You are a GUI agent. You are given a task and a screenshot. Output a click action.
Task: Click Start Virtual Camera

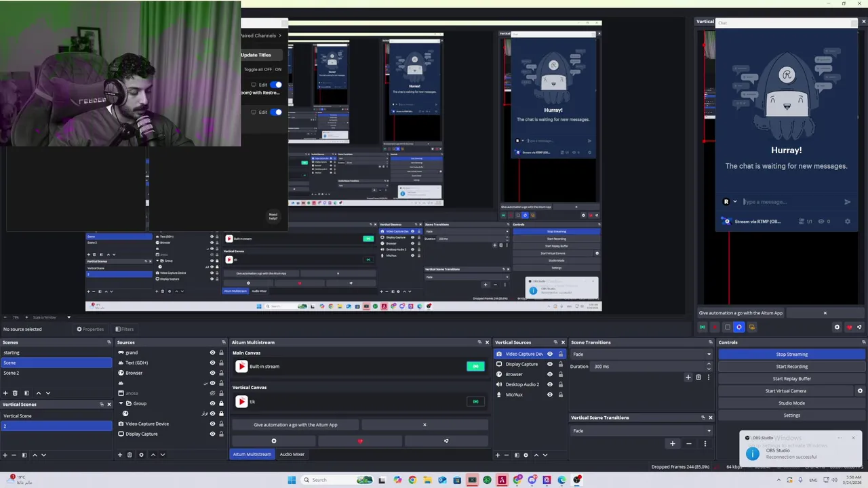(786, 391)
